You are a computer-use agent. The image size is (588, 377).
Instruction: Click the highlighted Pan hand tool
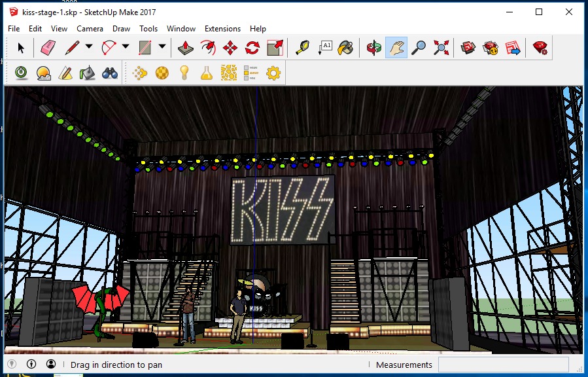pyautogui.click(x=396, y=48)
